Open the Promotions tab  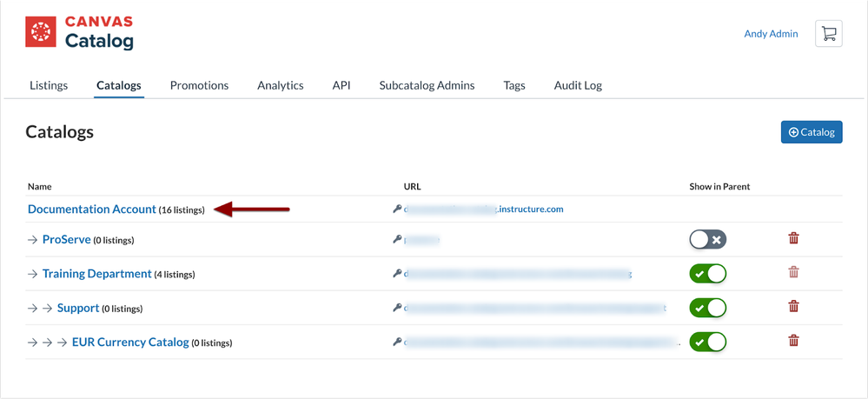click(x=199, y=85)
